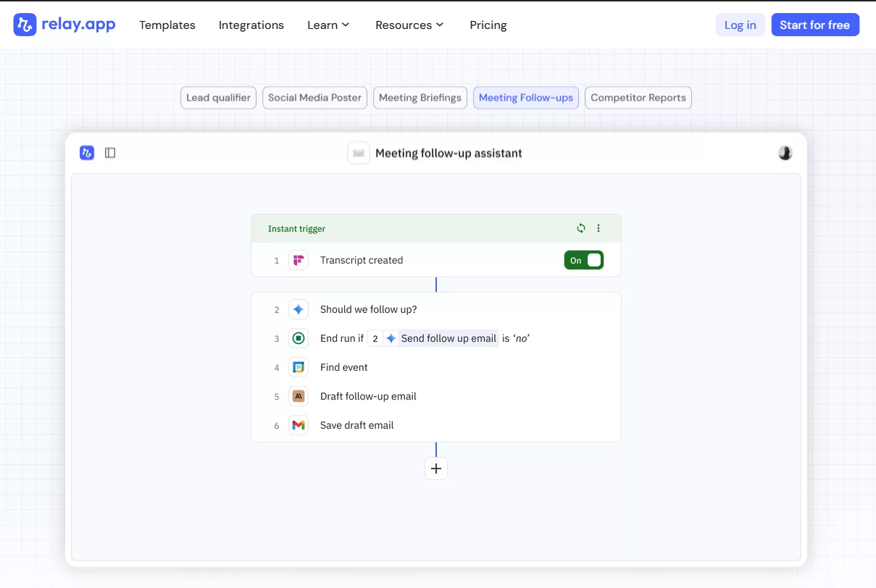Open the Learn dropdown menu
The image size is (876, 588).
(328, 25)
